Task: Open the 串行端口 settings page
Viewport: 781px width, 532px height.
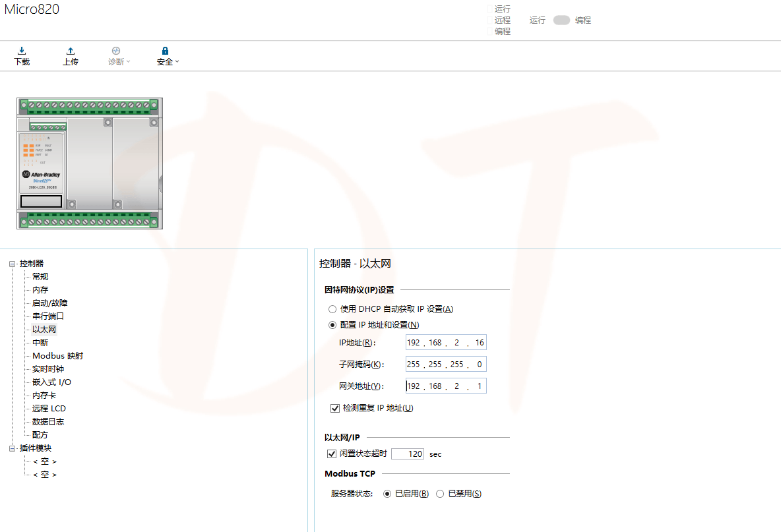Action: click(47, 316)
